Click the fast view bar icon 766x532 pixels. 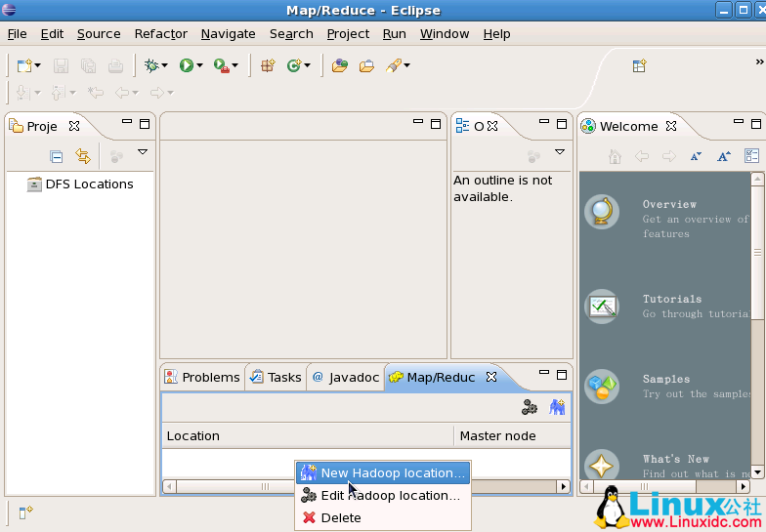pyautogui.click(x=25, y=512)
